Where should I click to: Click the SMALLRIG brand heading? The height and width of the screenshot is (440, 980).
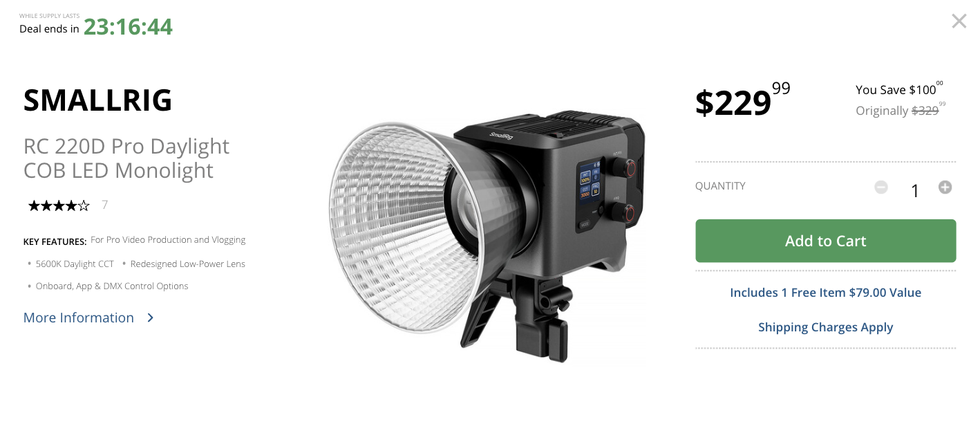pyautogui.click(x=97, y=100)
